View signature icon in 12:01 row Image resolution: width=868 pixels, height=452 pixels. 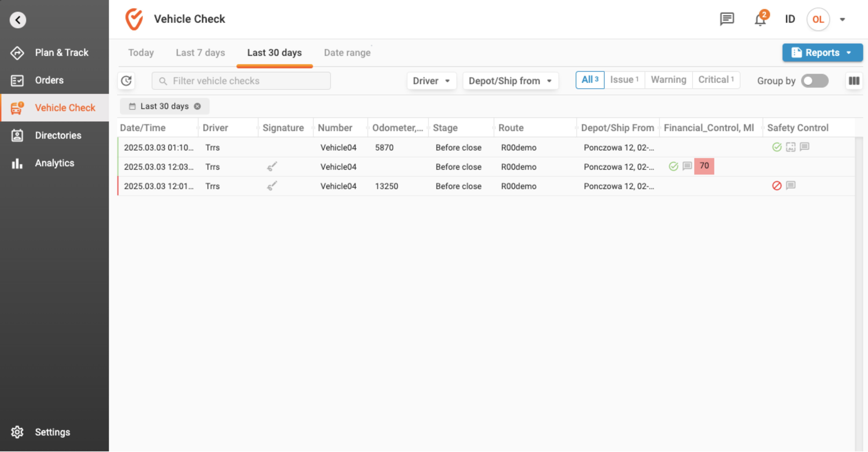tap(272, 186)
